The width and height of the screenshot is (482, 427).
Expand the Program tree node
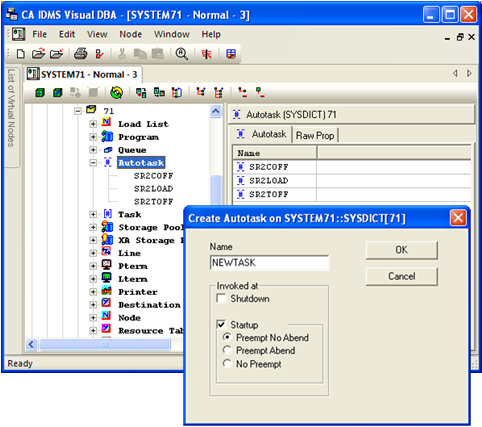[93, 137]
